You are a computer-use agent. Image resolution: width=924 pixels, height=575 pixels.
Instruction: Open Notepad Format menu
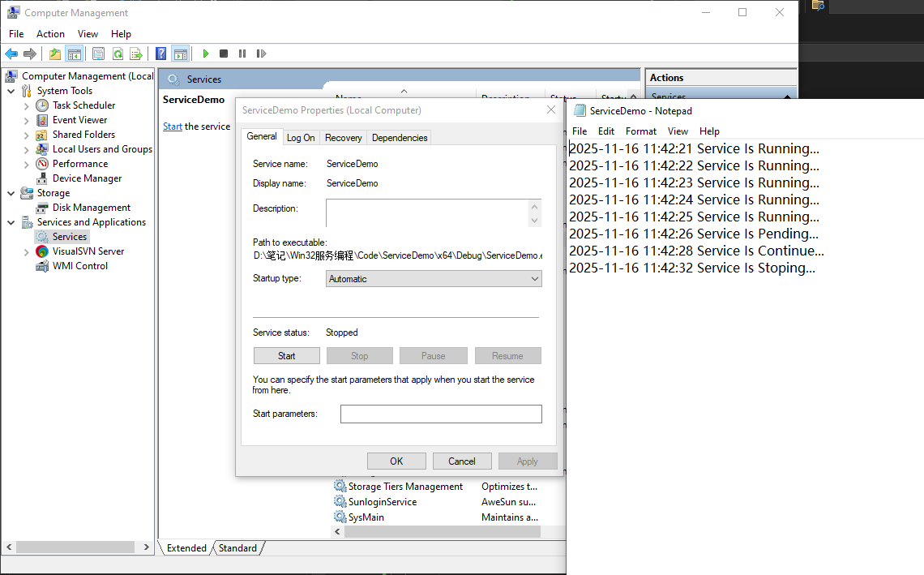point(640,131)
